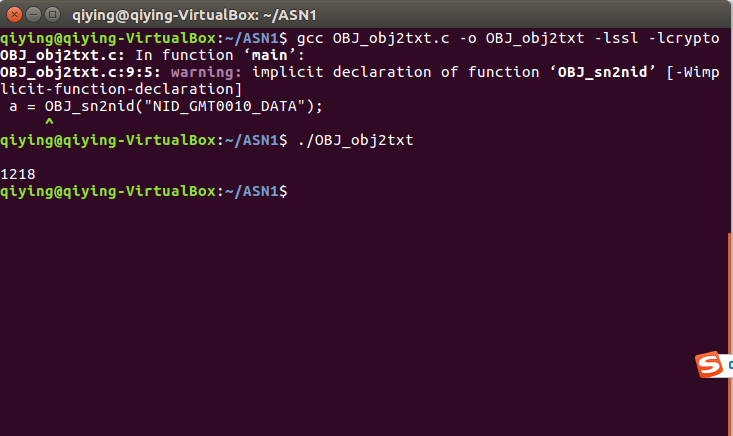
Task: Click the Sogou input method icon
Action: point(709,365)
